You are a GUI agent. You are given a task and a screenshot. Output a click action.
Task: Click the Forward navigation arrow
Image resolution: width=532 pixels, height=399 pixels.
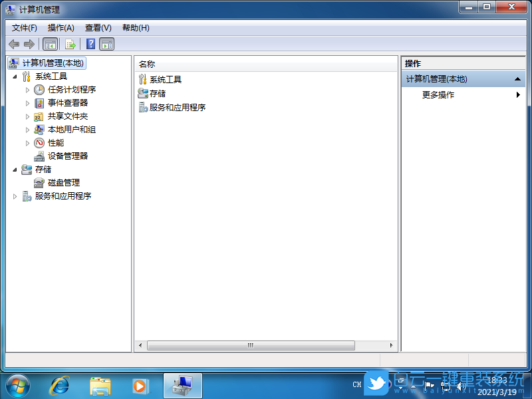(29, 44)
